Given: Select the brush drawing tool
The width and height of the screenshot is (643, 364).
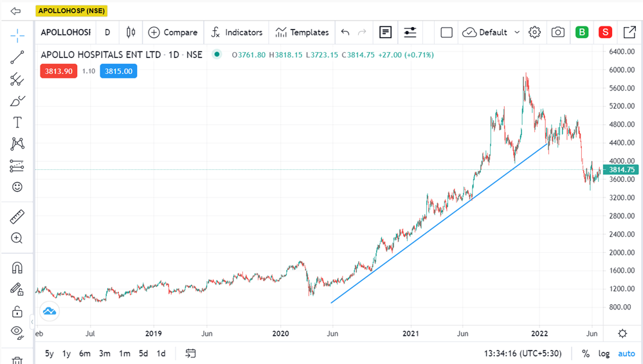Looking at the screenshot, I should click(x=17, y=100).
